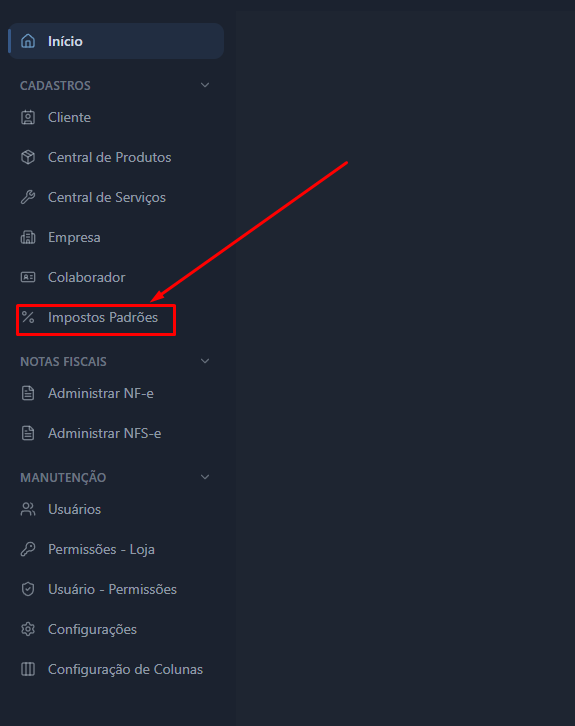Click the columns icon for Configuração de Colunas
Viewport: 575px width, 726px height.
pos(28,669)
